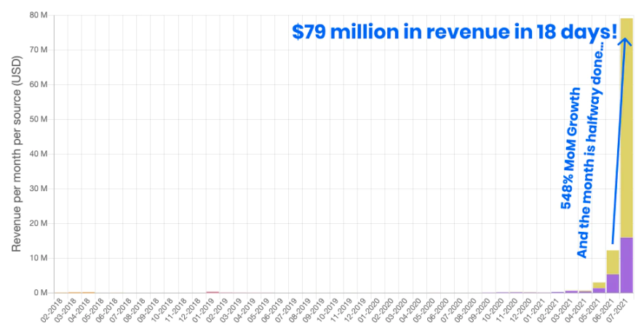644x330 pixels.
Task: Click the 0 M y-axis label
Action: (40, 293)
